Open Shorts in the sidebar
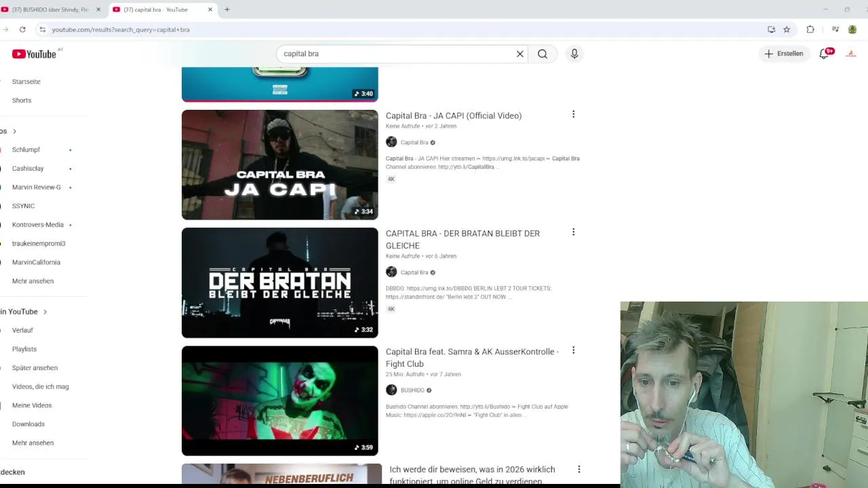 pos(22,100)
